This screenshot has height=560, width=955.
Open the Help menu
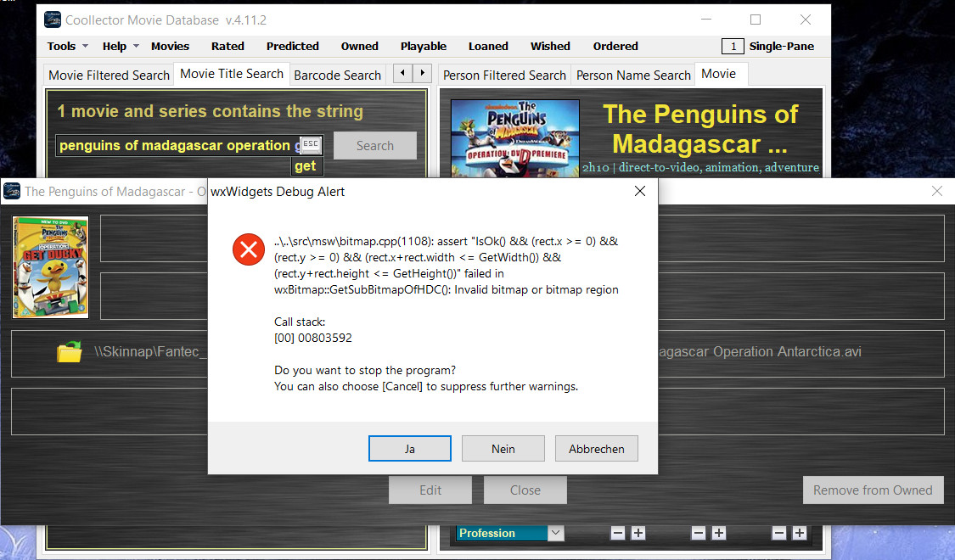pyautogui.click(x=115, y=47)
